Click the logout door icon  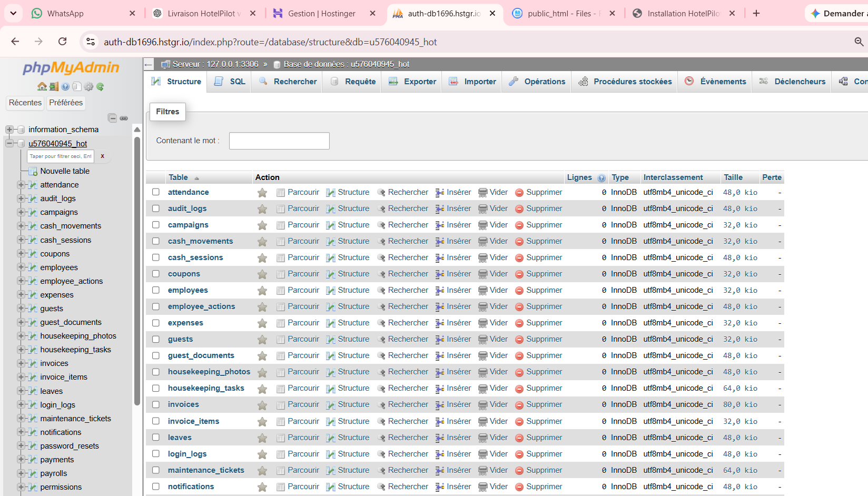point(54,86)
